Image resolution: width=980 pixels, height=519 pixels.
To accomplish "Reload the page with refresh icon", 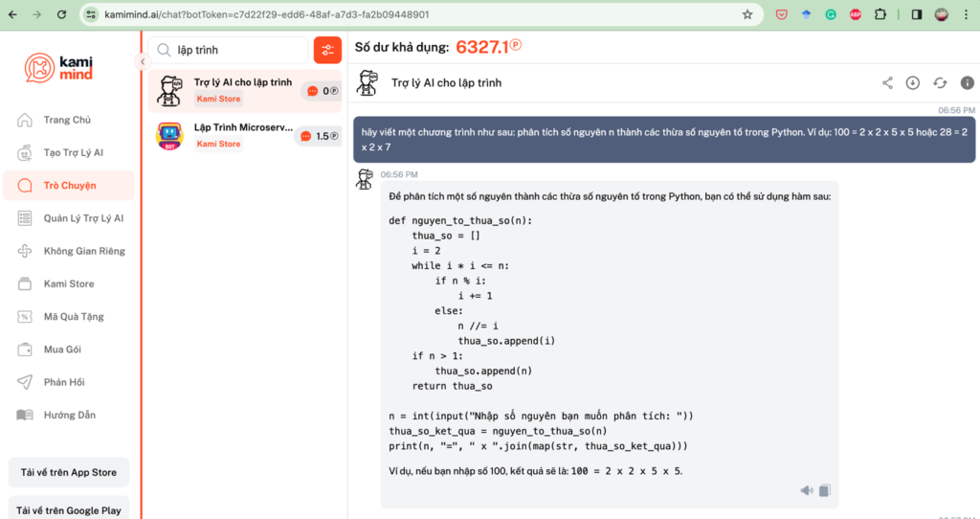I will tap(61, 14).
